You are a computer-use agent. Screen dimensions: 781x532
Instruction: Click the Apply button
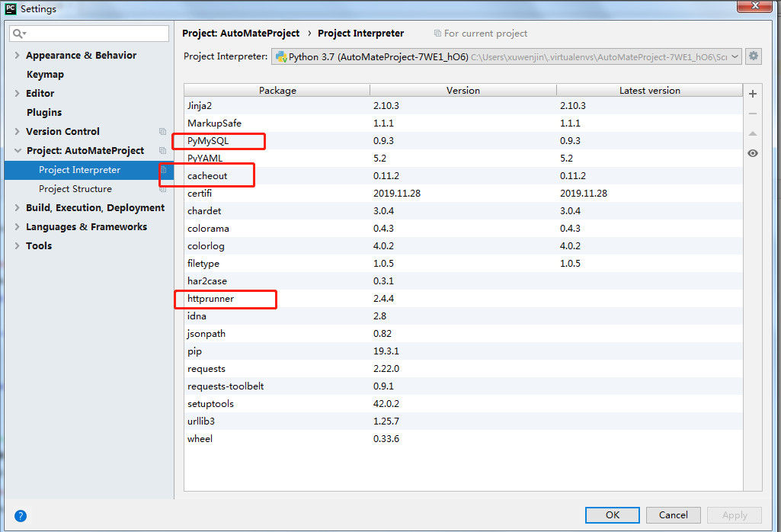(735, 515)
